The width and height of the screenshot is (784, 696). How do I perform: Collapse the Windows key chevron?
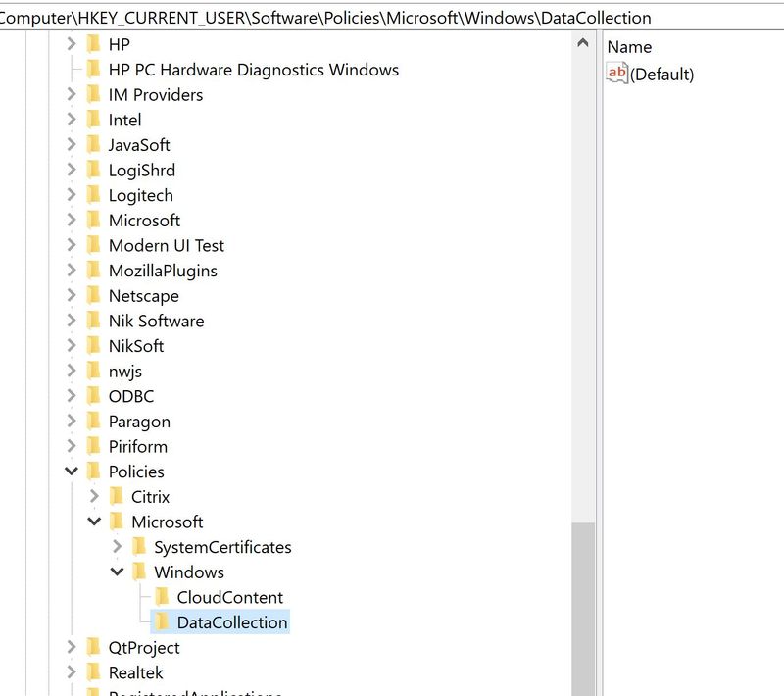pos(117,572)
